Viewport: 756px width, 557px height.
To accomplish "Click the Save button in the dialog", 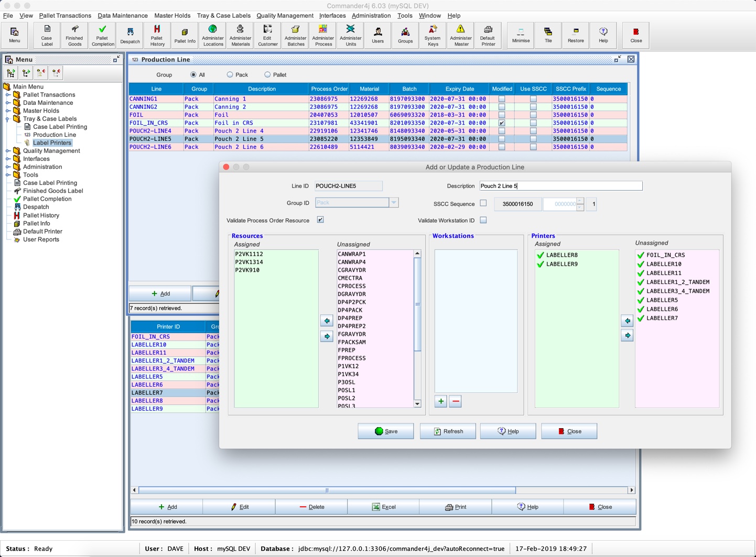I will (x=386, y=431).
